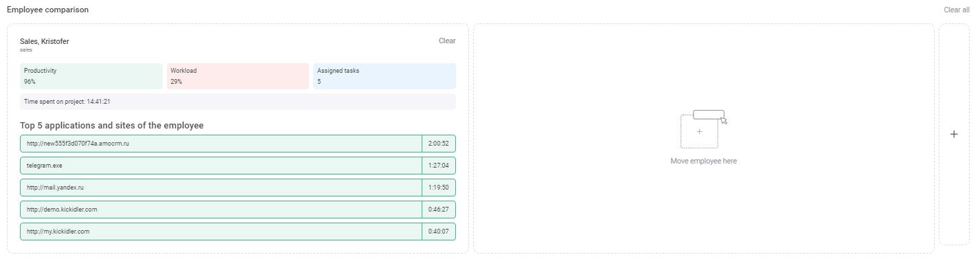
Task: Click the 1:27:04 duration for telegram
Action: (x=438, y=166)
